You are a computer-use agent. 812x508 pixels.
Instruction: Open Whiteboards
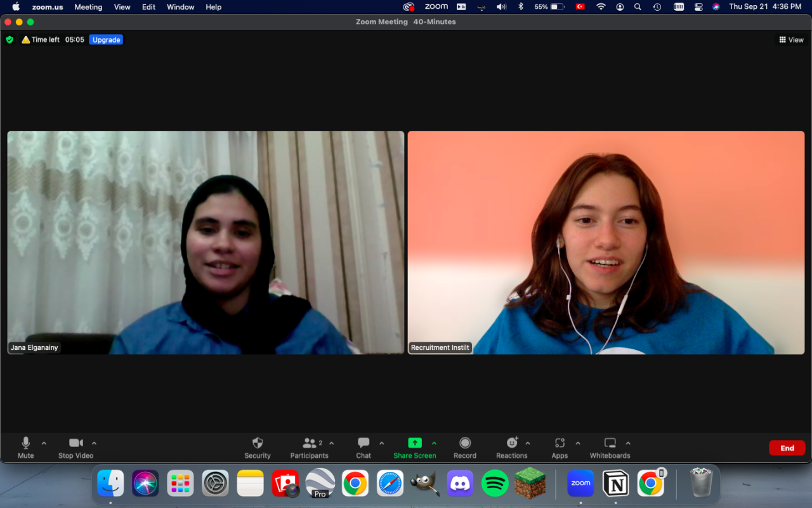point(610,447)
